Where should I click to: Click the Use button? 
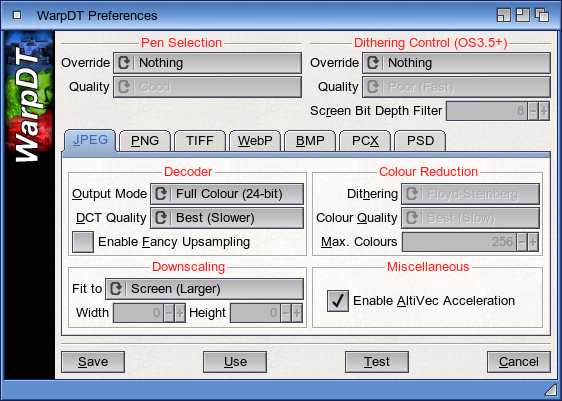tap(235, 362)
